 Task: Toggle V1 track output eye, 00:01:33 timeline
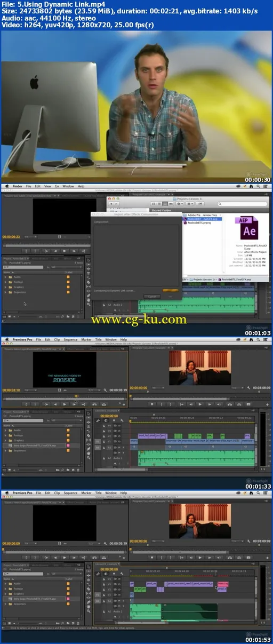pos(118,442)
